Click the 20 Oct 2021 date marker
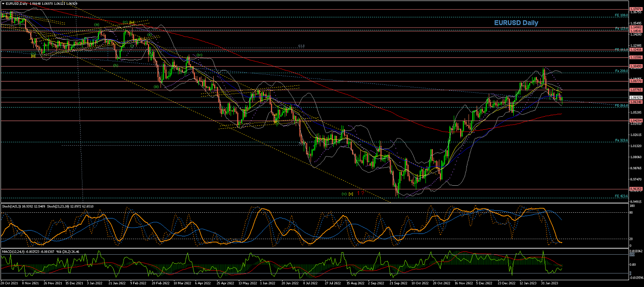This screenshot has width=644, height=287. tap(10, 284)
